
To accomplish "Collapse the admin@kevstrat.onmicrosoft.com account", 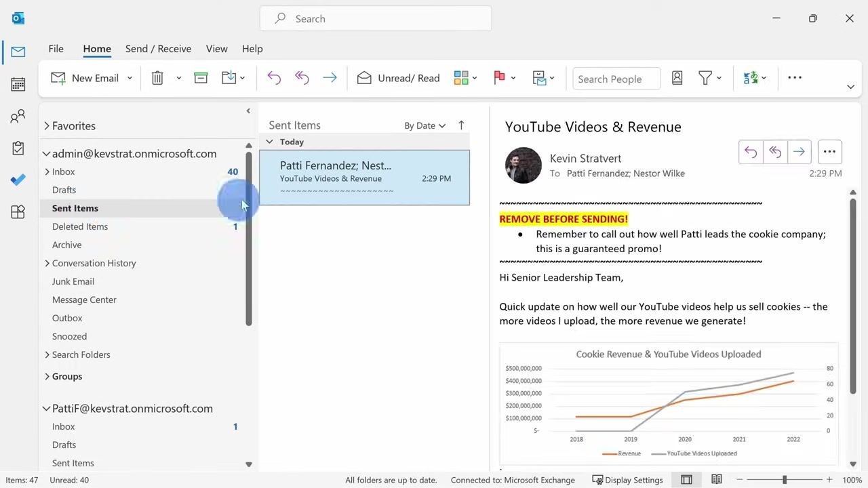I will coord(47,154).
